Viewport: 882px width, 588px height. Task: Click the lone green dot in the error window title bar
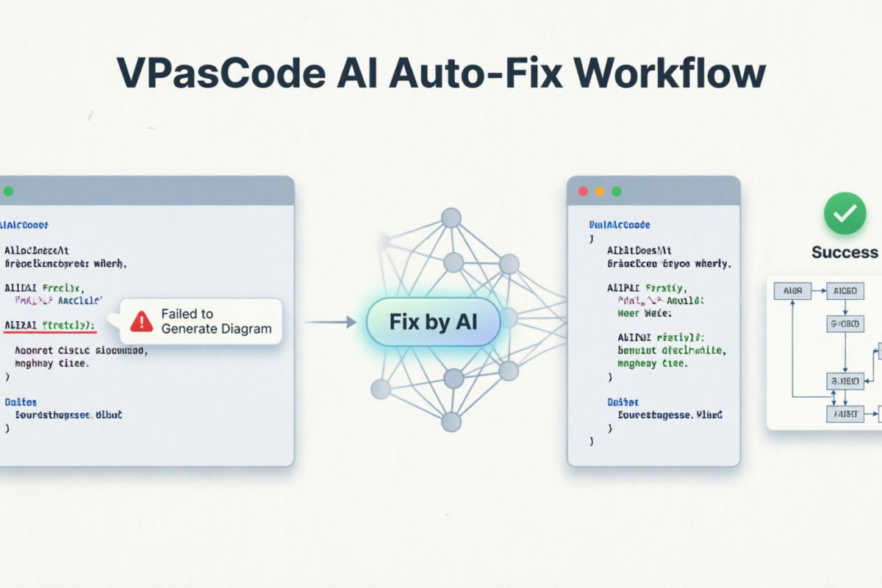(x=8, y=191)
